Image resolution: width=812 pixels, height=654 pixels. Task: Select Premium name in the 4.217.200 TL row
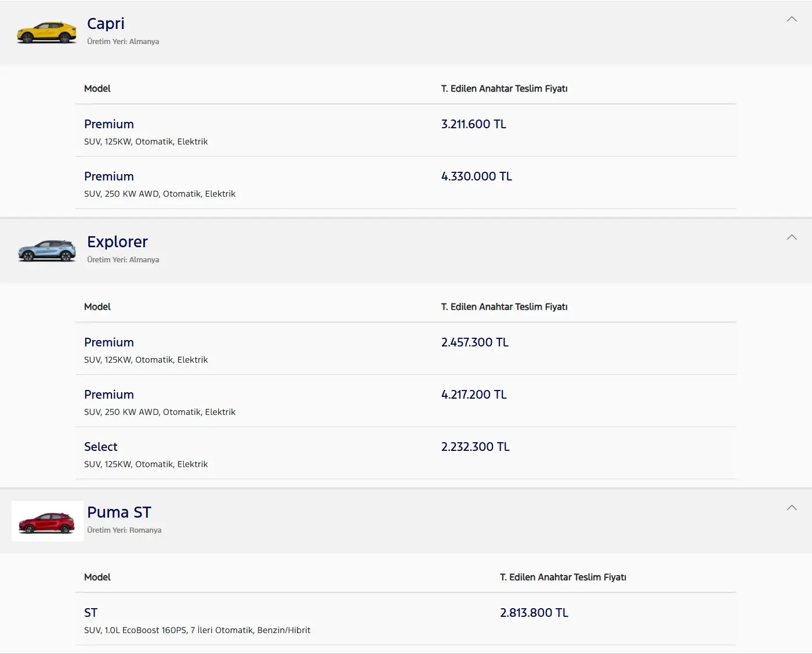coord(109,395)
